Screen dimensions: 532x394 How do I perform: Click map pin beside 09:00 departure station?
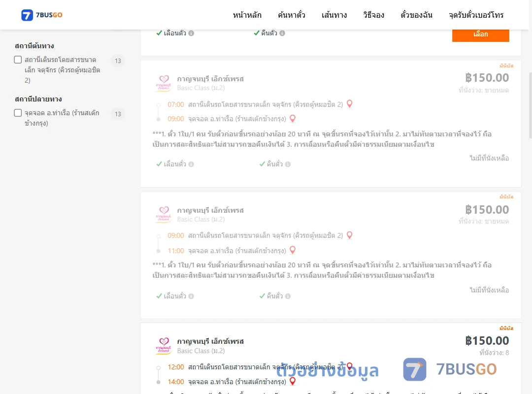coord(349,235)
